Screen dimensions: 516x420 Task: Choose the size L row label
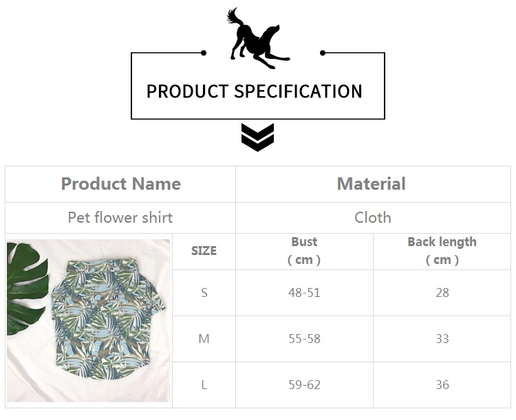pos(204,385)
